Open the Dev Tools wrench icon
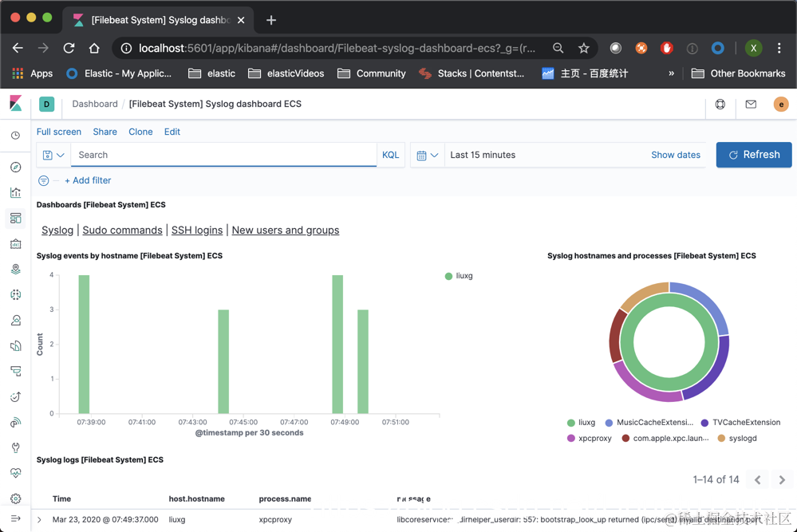The width and height of the screenshot is (797, 532). click(x=16, y=447)
